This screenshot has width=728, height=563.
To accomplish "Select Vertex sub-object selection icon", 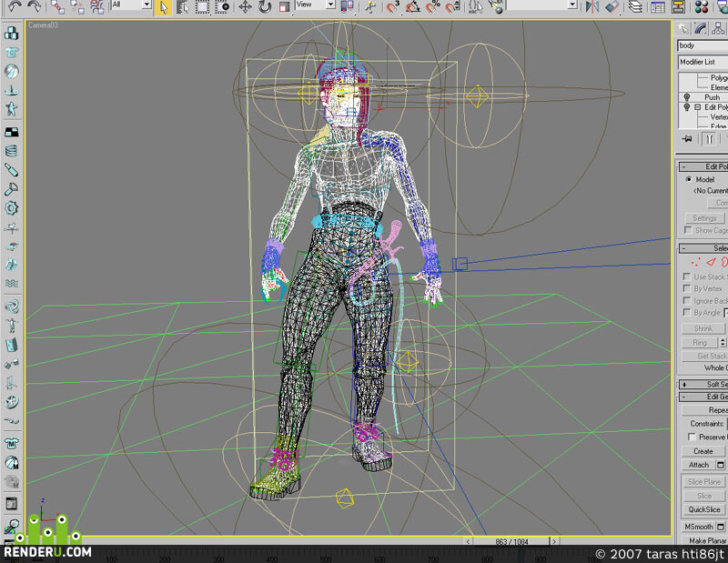I will coord(694,263).
